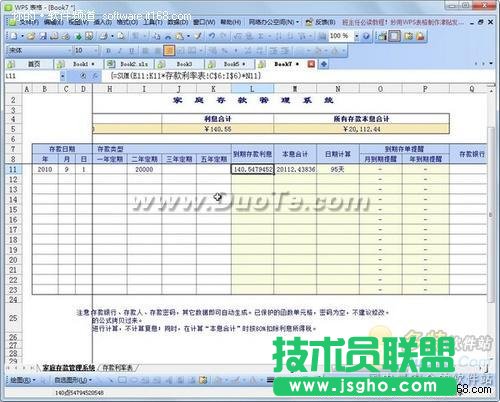Select the cell containing 140.5479452
Image resolution: width=500 pixels, height=402 pixels.
coord(252,169)
